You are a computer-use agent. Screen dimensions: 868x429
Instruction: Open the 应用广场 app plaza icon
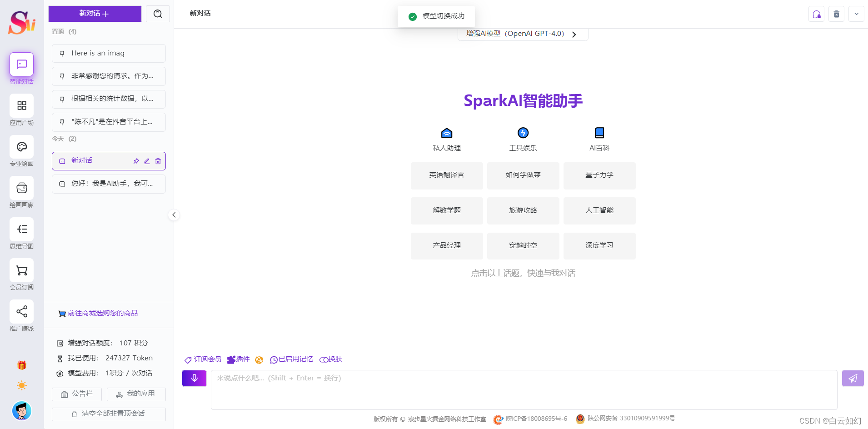(21, 105)
